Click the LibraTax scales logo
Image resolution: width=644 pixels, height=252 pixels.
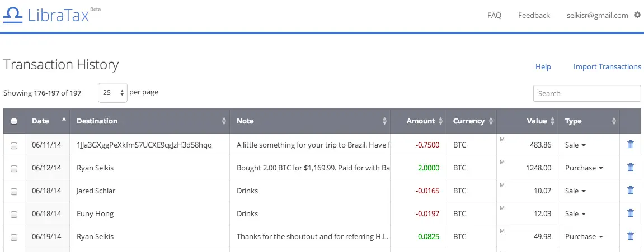(x=13, y=15)
